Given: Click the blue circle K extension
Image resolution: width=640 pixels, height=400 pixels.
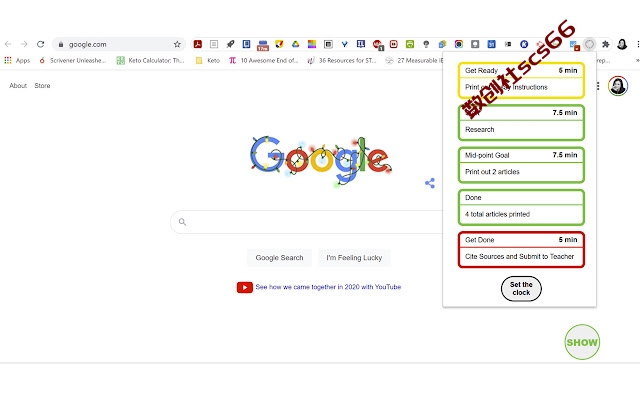Looking at the screenshot, I should click(524, 44).
